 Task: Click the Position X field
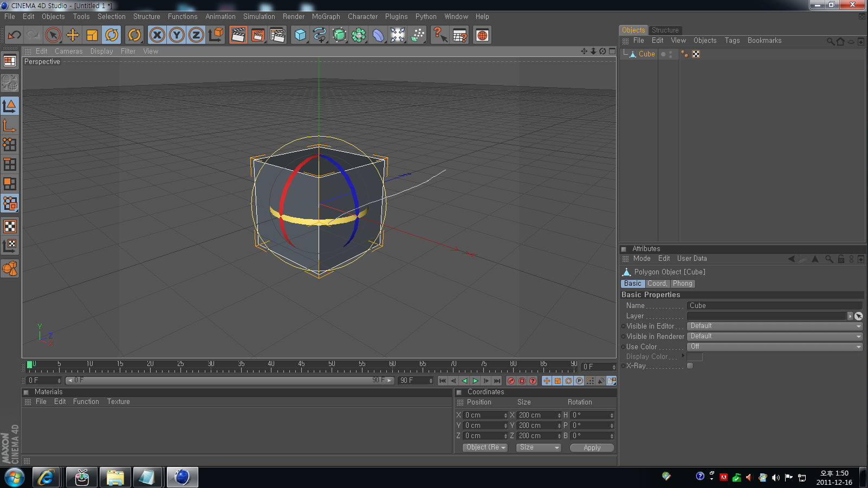pos(486,415)
